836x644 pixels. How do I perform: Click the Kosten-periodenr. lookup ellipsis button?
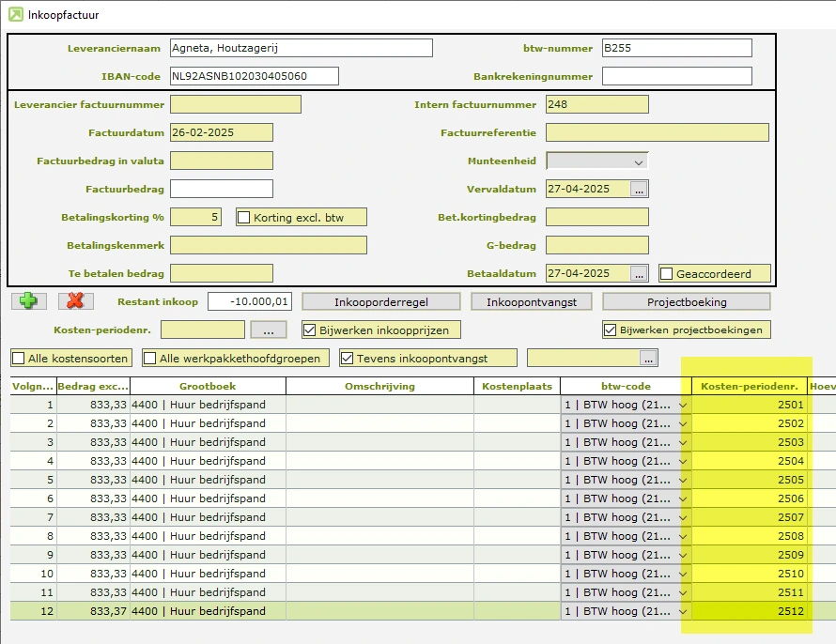268,330
